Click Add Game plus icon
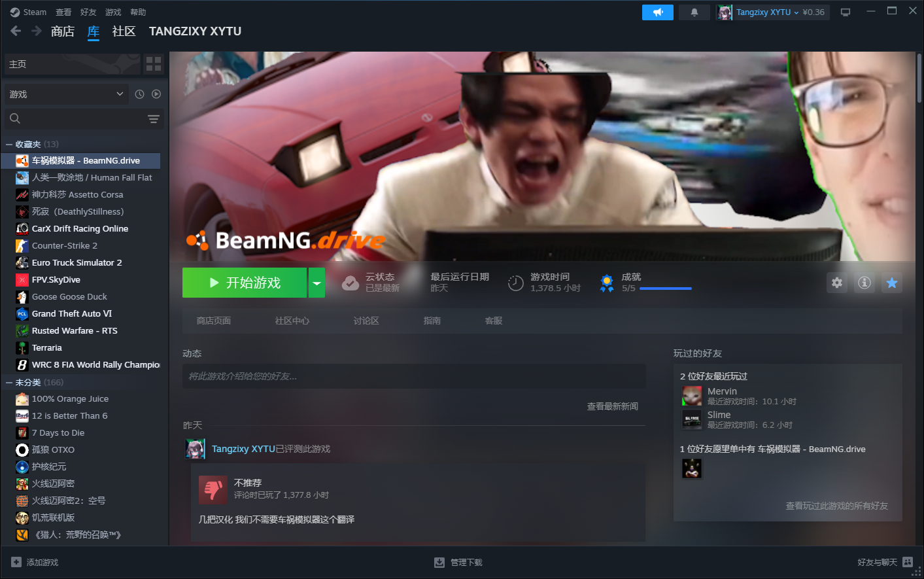 pos(16,562)
